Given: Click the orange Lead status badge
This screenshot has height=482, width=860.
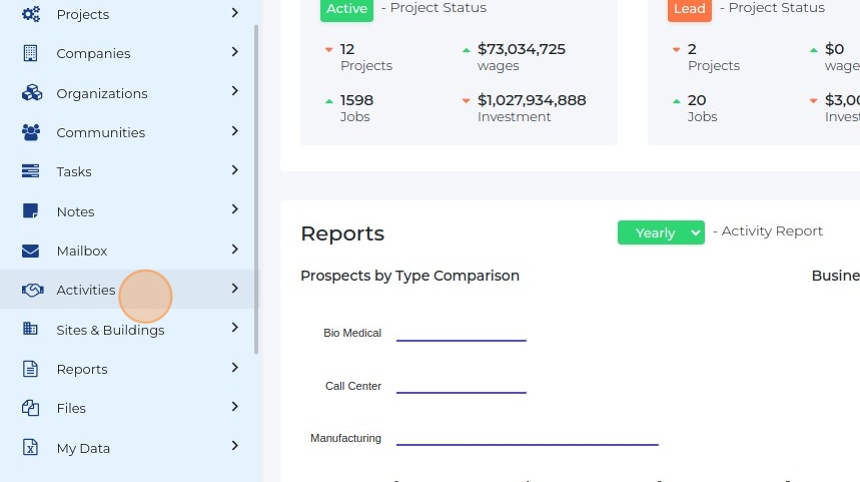Looking at the screenshot, I should [690, 9].
